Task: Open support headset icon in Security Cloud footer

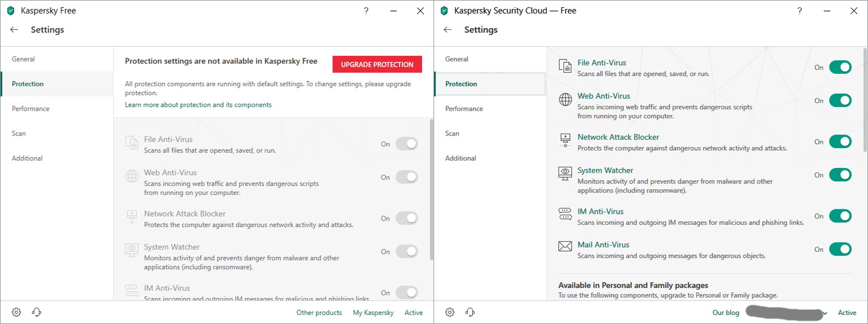Action: [x=470, y=313]
